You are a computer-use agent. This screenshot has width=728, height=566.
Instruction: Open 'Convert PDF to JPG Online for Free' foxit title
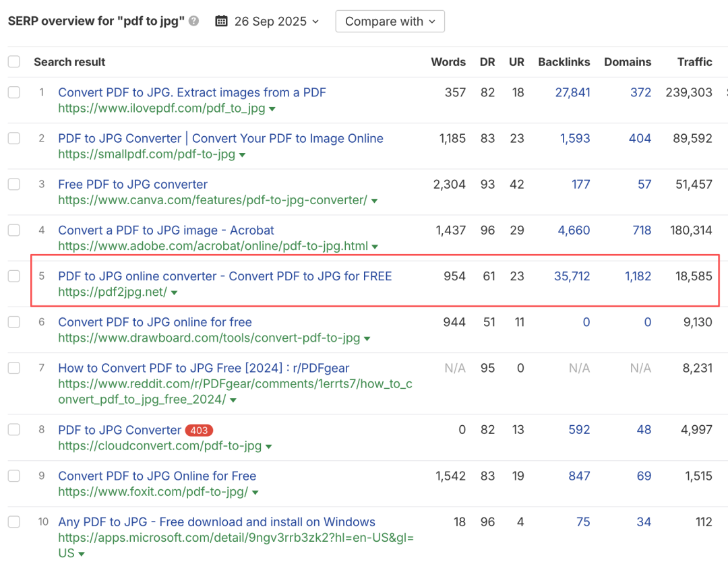[x=157, y=476]
